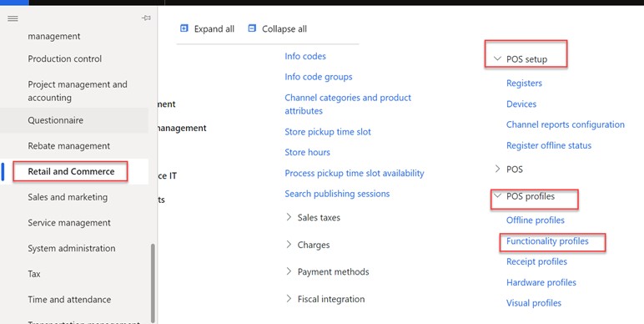This screenshot has width=644, height=324.
Task: Open the Registers link
Action: (524, 83)
